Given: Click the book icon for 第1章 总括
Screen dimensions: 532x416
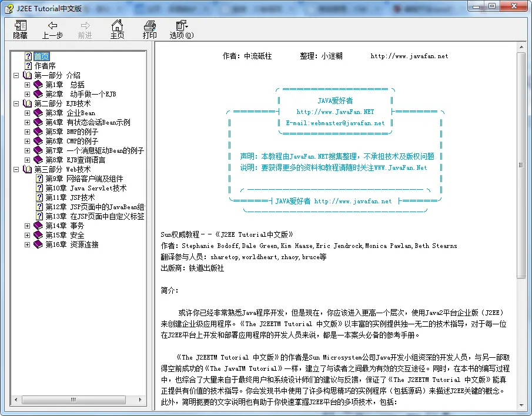Looking at the screenshot, I should pyautogui.click(x=39, y=85).
